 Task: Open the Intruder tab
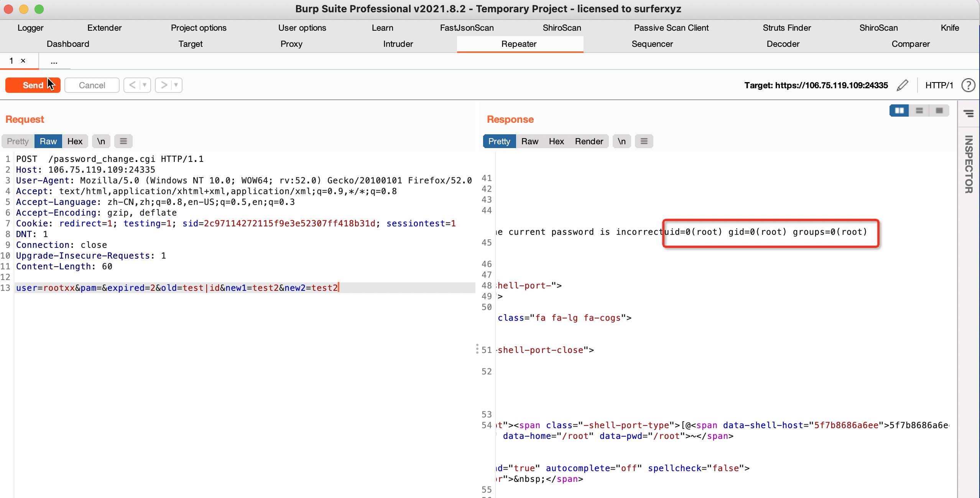pyautogui.click(x=398, y=44)
